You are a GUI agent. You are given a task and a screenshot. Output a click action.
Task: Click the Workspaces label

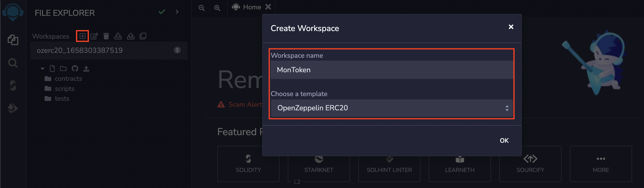(51, 36)
